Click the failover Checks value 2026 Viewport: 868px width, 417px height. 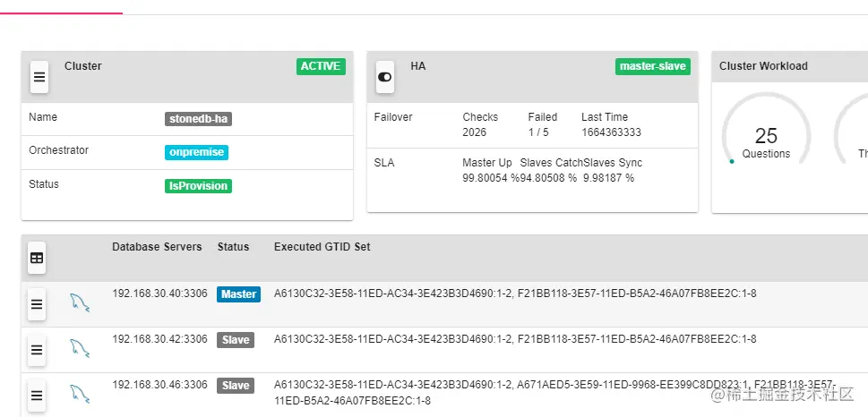coord(475,132)
